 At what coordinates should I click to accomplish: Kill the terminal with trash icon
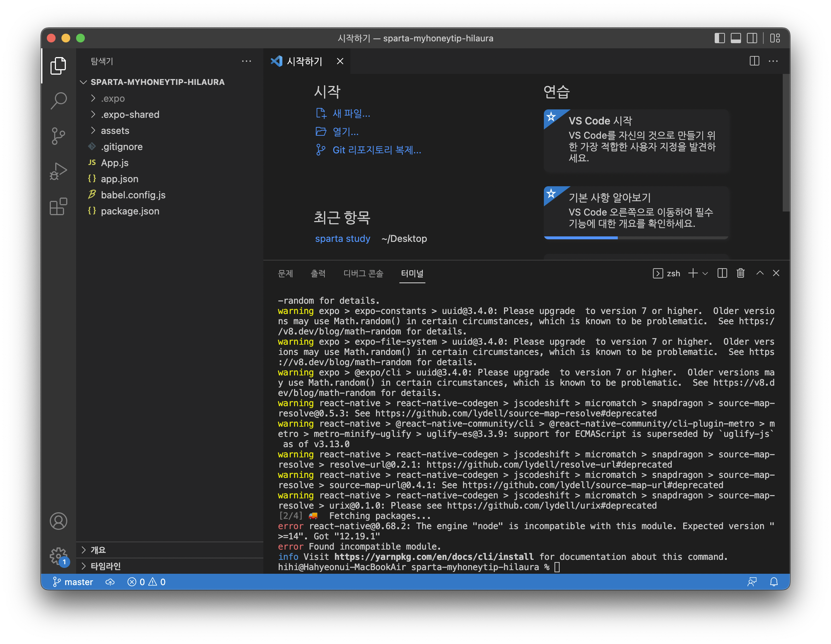click(740, 273)
